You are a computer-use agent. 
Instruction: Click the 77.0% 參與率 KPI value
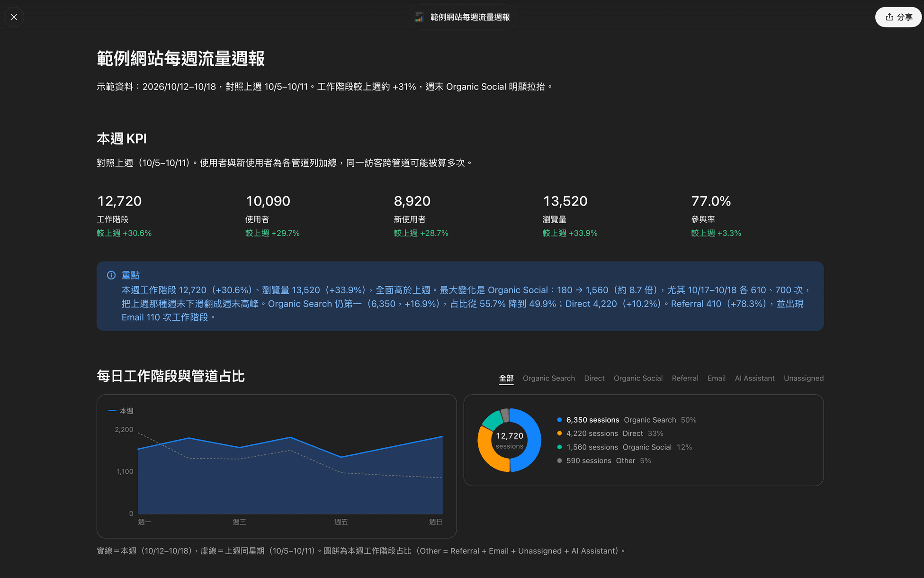click(x=711, y=201)
